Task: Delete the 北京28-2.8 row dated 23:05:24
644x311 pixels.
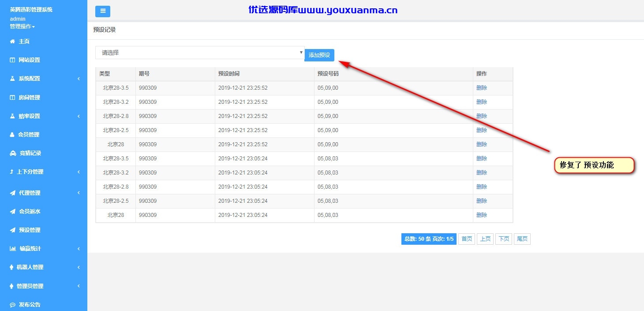Action: 482,187
